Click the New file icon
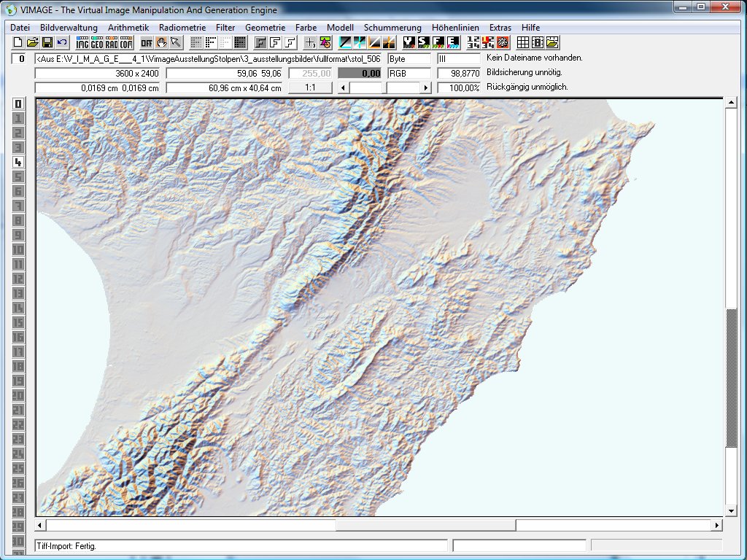The image size is (747, 560). (x=18, y=42)
